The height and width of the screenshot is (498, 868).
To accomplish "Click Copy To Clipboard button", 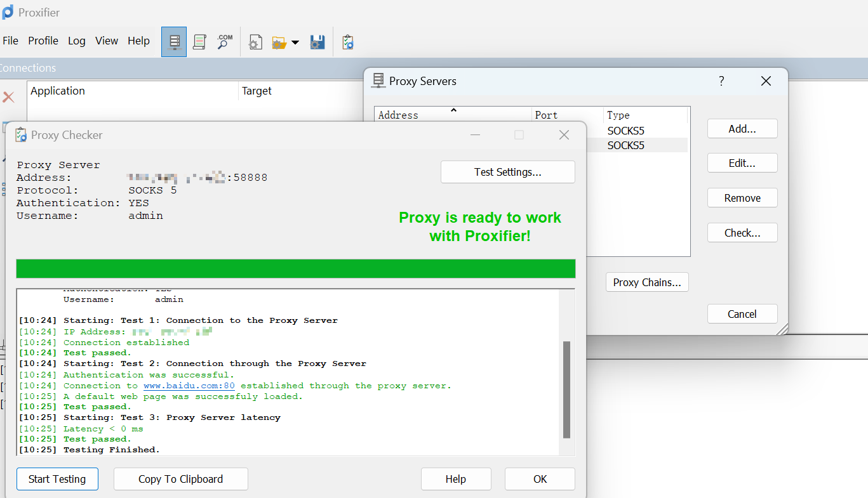I will (x=181, y=479).
